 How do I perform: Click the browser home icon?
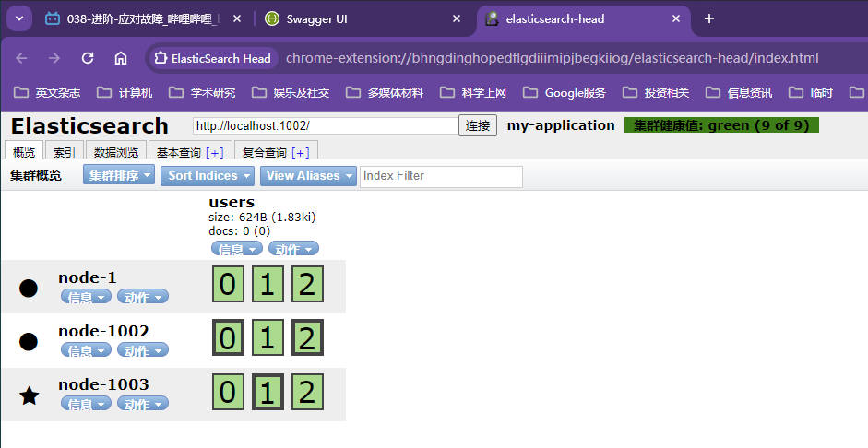tap(121, 58)
